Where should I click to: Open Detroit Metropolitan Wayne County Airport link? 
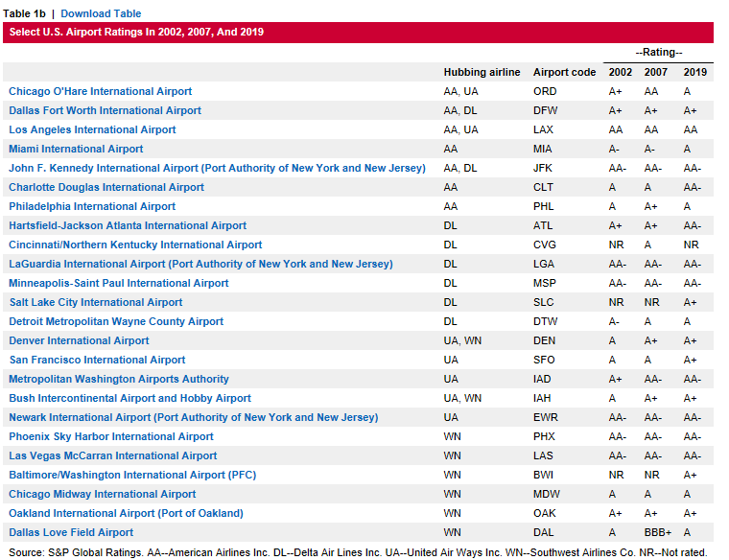[x=116, y=321]
